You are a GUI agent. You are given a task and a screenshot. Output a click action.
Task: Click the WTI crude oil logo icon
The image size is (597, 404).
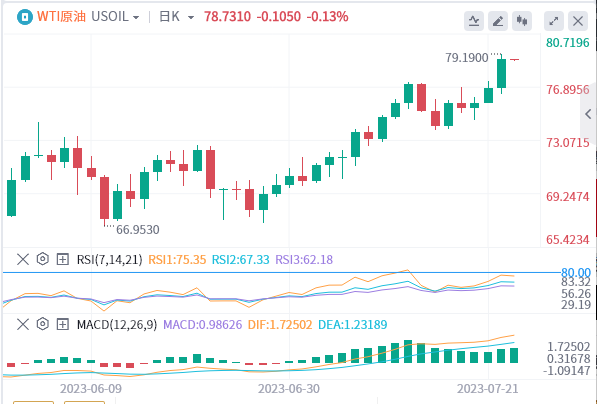point(25,17)
